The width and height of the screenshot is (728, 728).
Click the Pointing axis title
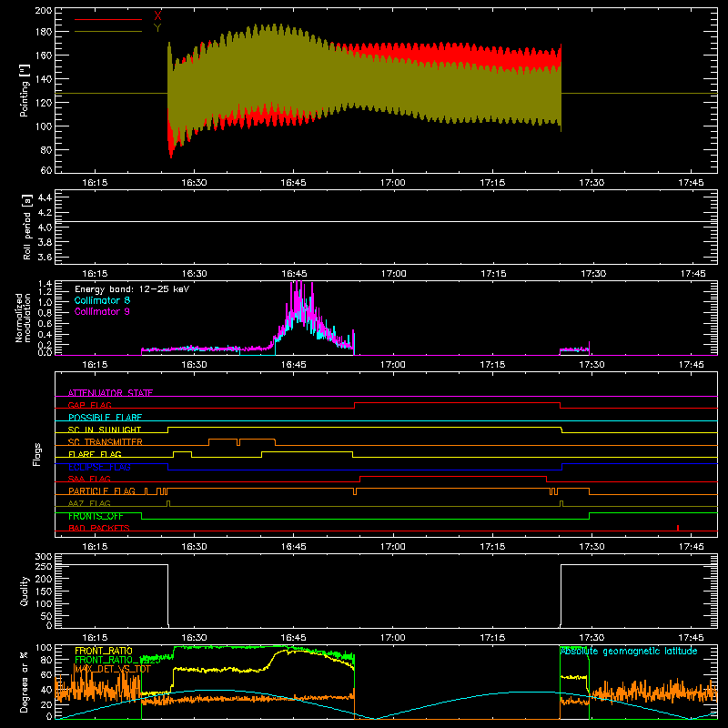coord(25,90)
